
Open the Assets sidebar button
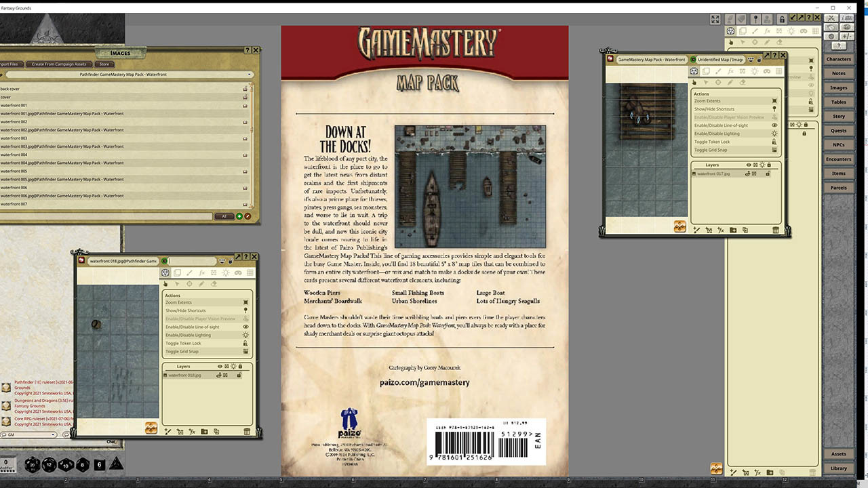click(839, 454)
